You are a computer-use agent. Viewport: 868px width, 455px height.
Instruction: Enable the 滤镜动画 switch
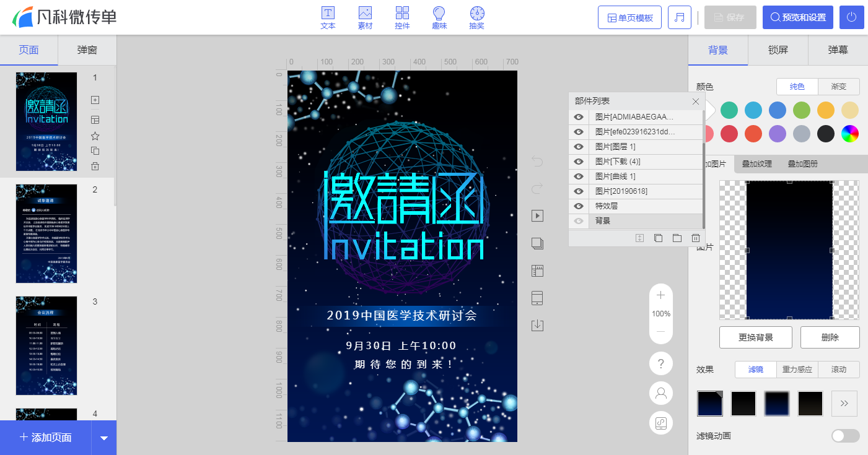pos(845,436)
